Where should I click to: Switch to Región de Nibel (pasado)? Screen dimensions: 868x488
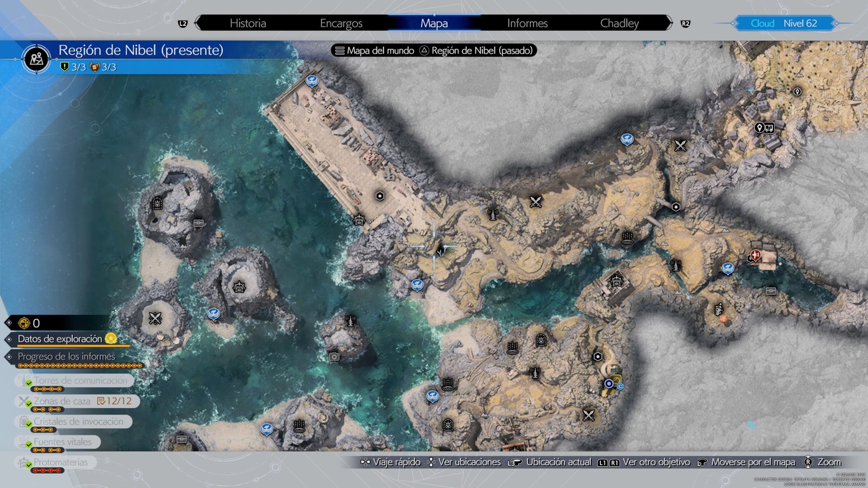[x=476, y=50]
